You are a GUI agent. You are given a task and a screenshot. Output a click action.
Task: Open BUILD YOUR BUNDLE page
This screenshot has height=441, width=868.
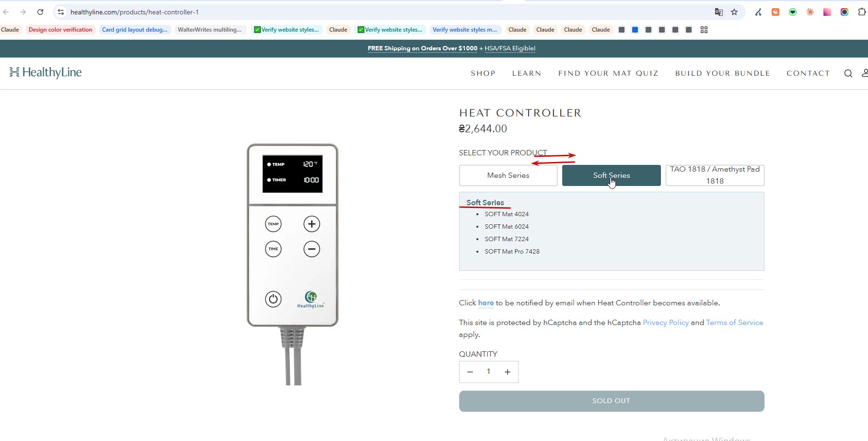point(723,73)
